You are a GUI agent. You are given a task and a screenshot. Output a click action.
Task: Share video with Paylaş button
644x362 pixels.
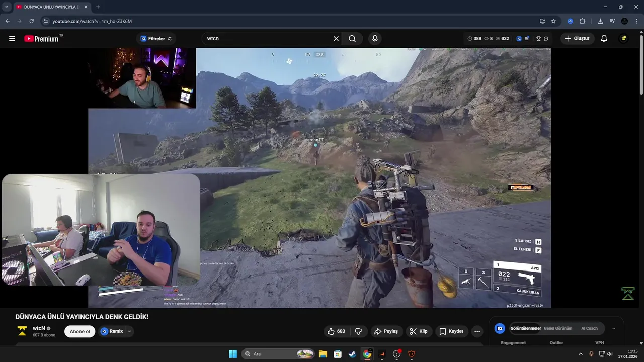386,331
